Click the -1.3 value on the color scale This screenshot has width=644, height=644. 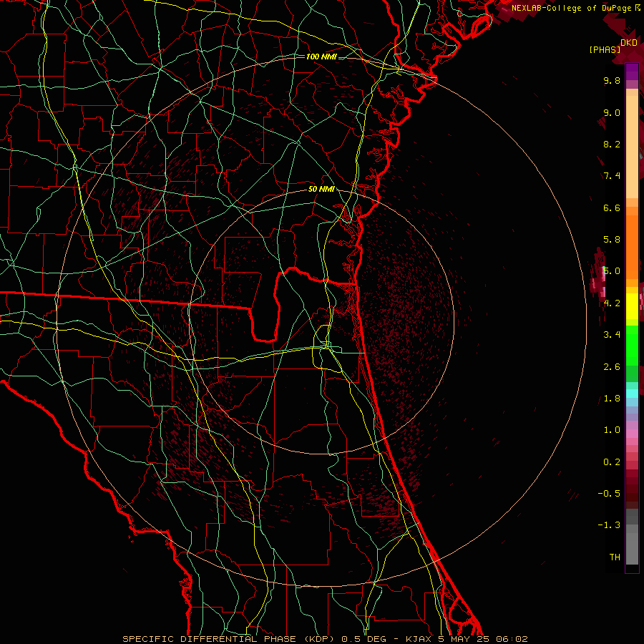pyautogui.click(x=609, y=525)
